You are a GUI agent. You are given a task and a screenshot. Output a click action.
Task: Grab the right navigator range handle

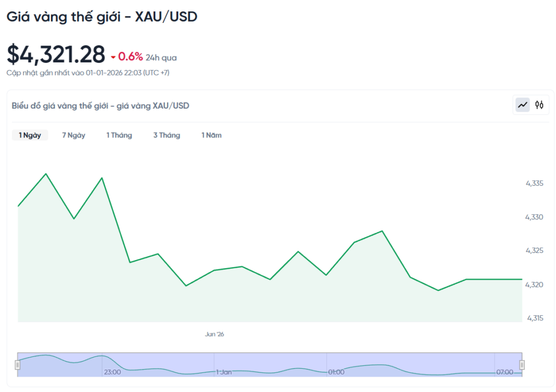coord(522,365)
